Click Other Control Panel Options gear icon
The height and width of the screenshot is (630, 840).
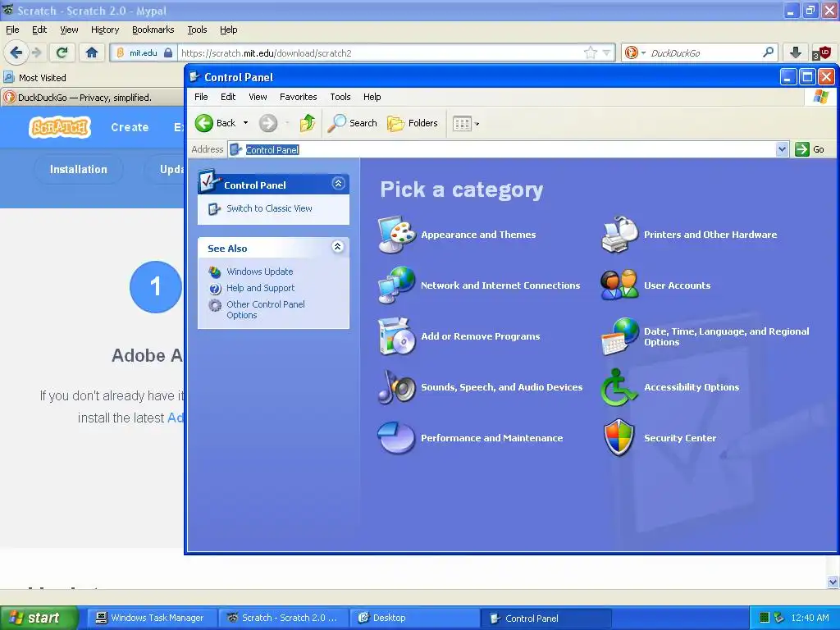tap(215, 305)
